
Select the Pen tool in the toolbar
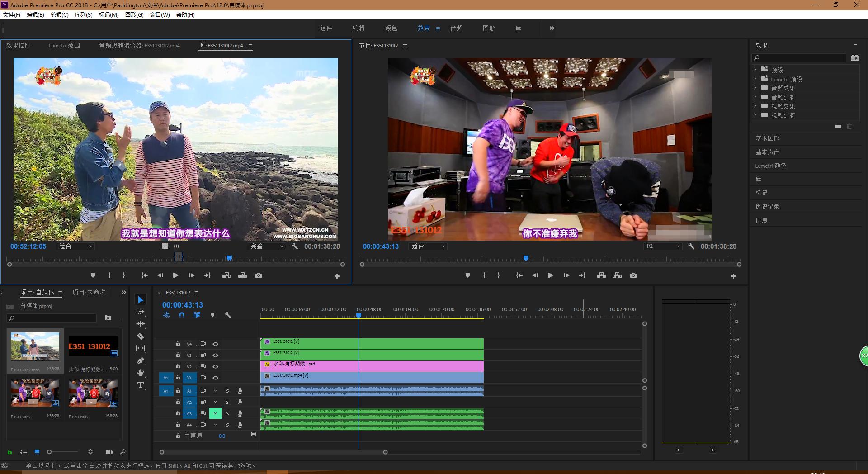[x=141, y=360]
